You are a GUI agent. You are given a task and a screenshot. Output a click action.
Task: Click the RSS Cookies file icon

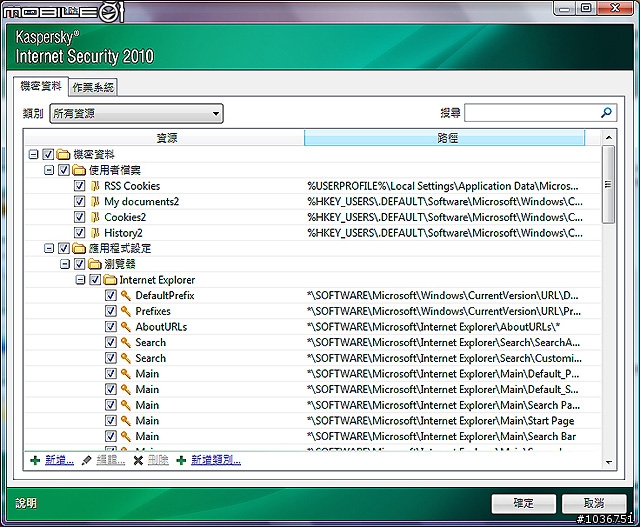(x=95, y=186)
